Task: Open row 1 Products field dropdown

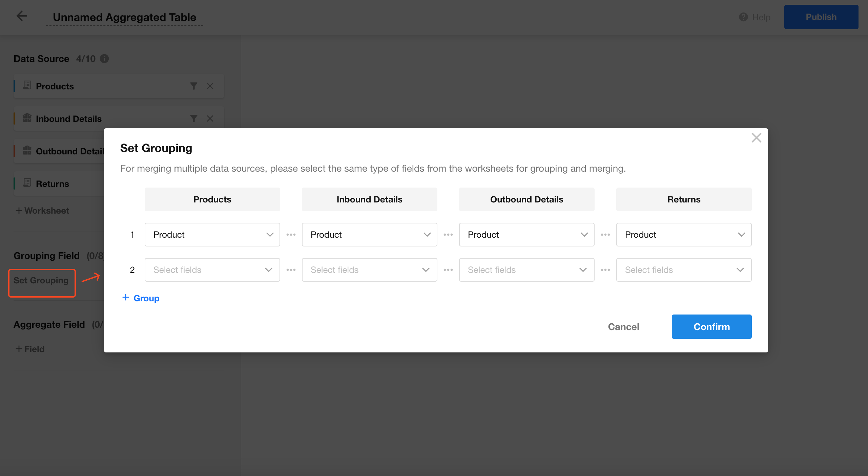Action: (x=212, y=235)
